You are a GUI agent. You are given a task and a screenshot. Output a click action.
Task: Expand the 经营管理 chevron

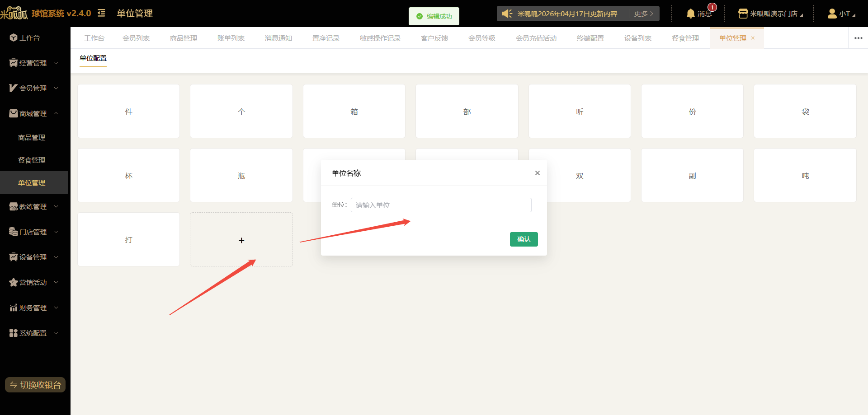coord(56,63)
